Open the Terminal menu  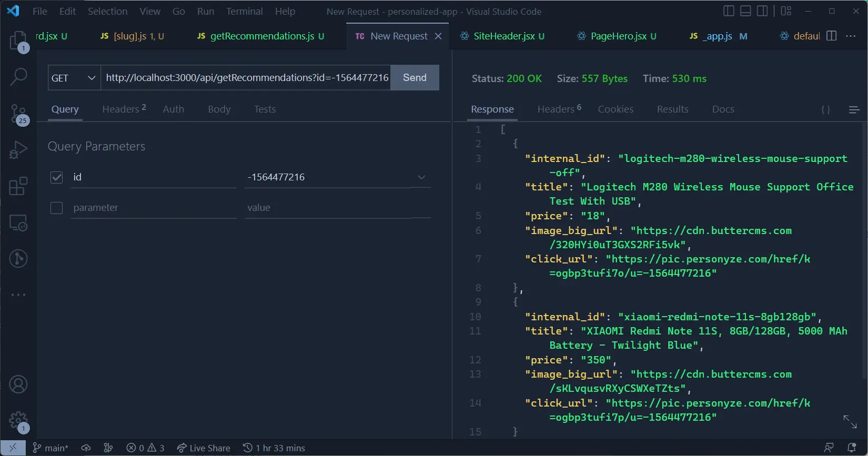(x=245, y=11)
